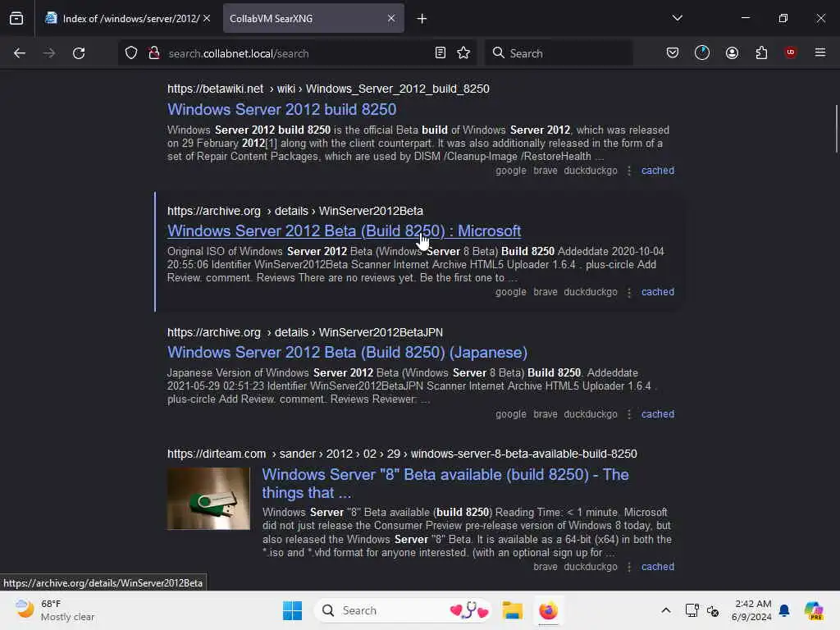Viewport: 840px width, 630px height.
Task: Open the Windows Server 2012 Beta Japanese result
Action: 347,353
